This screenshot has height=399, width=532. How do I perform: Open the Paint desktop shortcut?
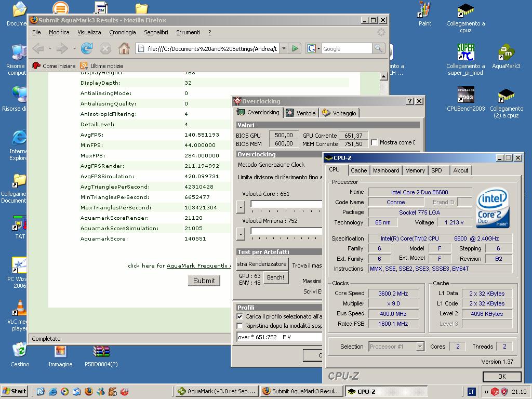[425, 14]
